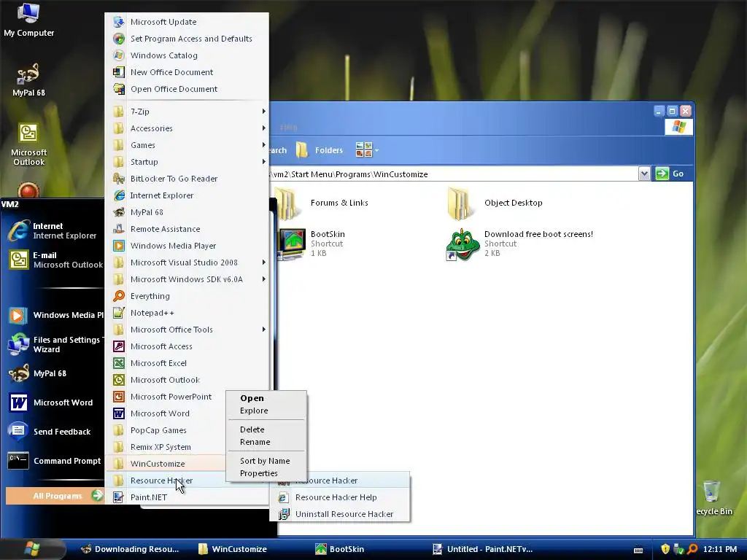Select Rename in context menu
The image size is (747, 560).
click(x=266, y=442)
